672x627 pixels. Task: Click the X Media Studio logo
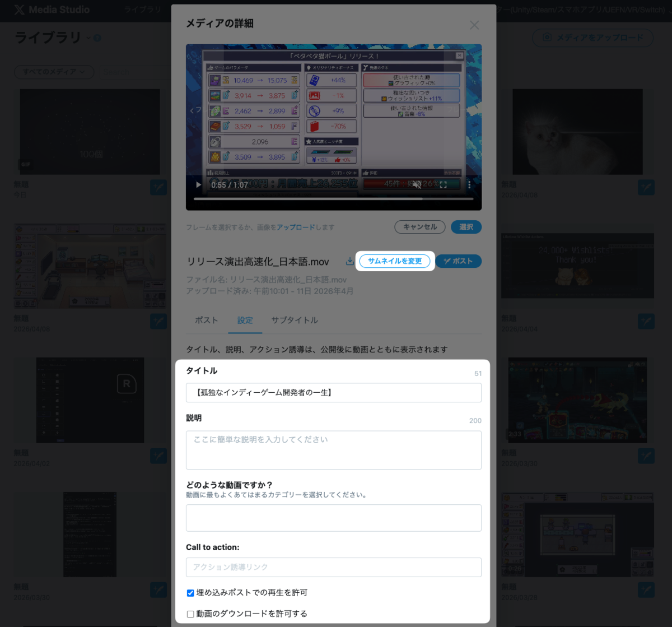coord(52,10)
